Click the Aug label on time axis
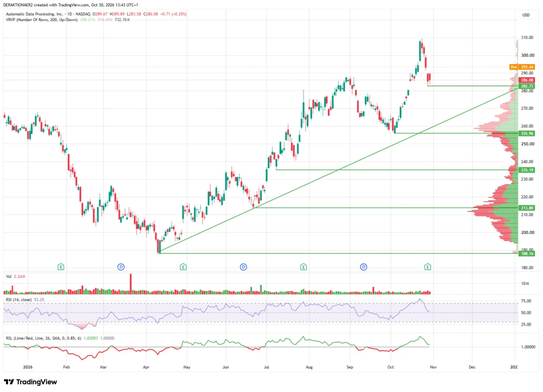 click(x=310, y=367)
